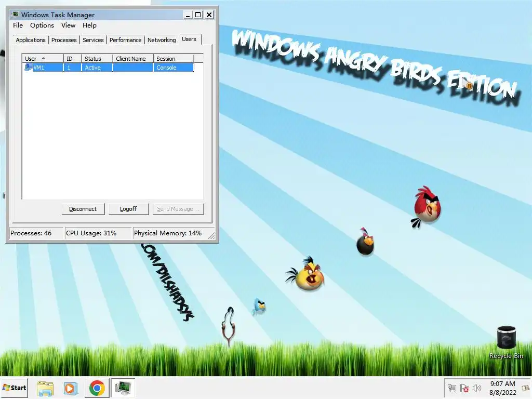Click the Task Manager title bar icon

pos(15,14)
